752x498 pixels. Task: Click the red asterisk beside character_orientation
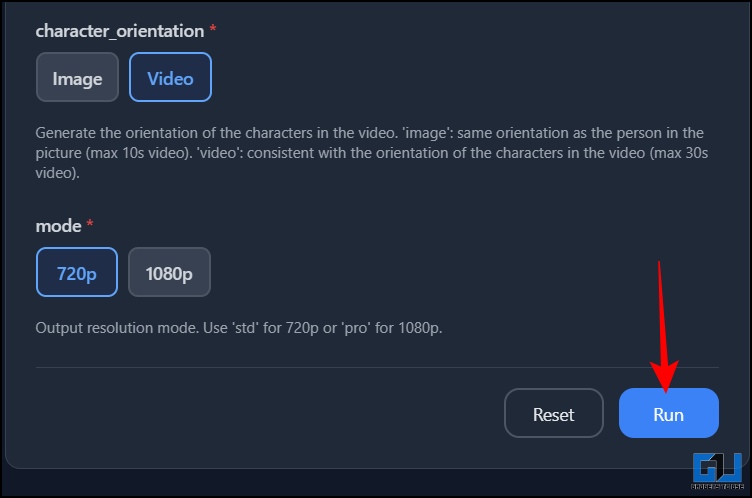click(x=212, y=31)
